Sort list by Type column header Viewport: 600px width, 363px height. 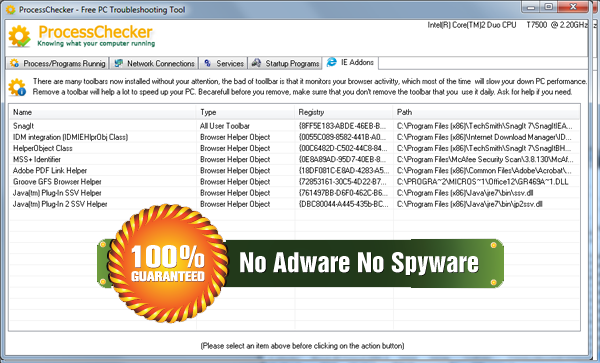(x=246, y=112)
